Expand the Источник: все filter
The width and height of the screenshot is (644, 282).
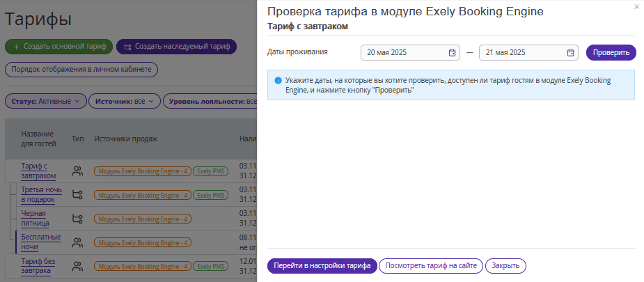(125, 101)
